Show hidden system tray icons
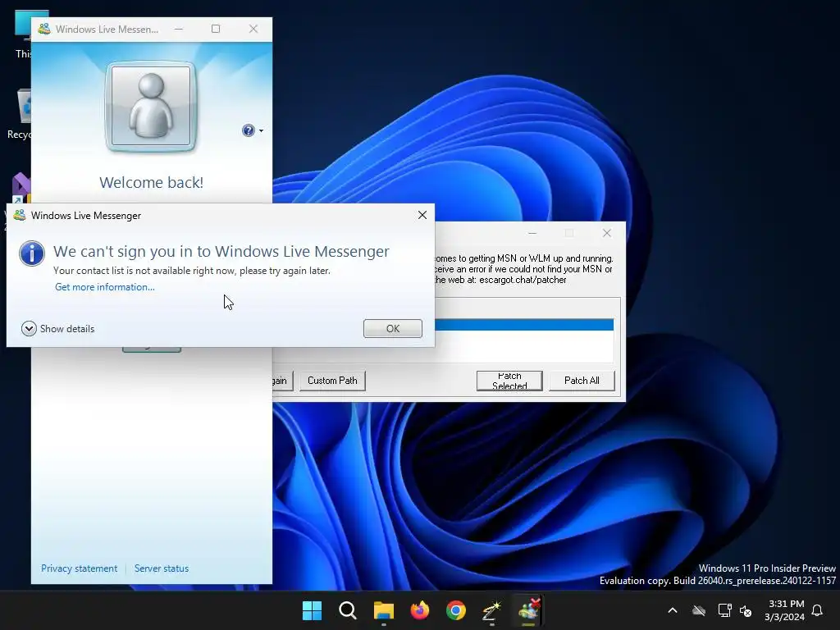 point(673,610)
